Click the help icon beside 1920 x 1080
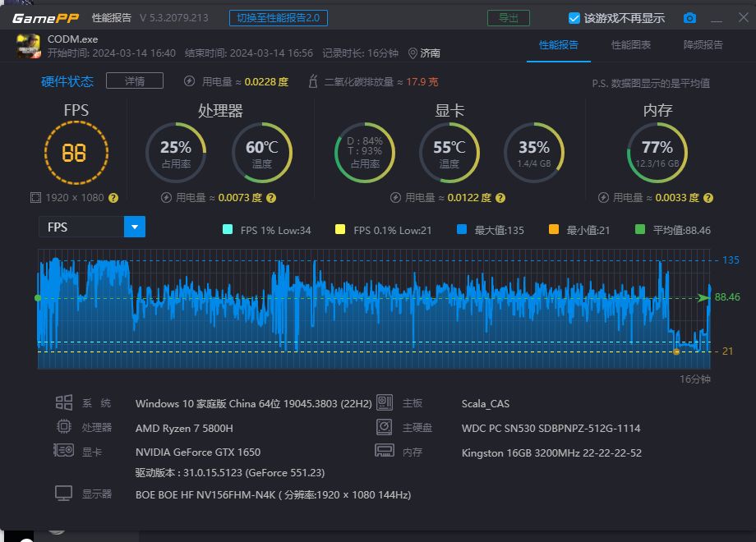This screenshot has height=542, width=756. [113, 198]
